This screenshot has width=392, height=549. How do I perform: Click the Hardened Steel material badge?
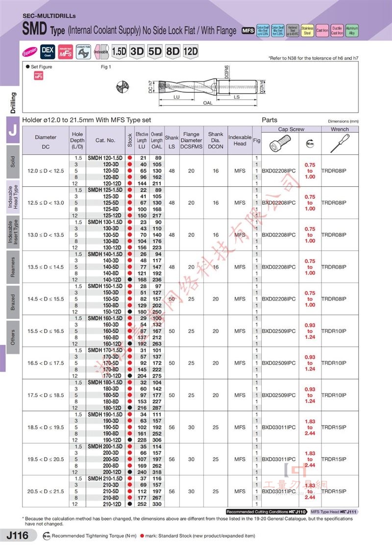click(293, 31)
